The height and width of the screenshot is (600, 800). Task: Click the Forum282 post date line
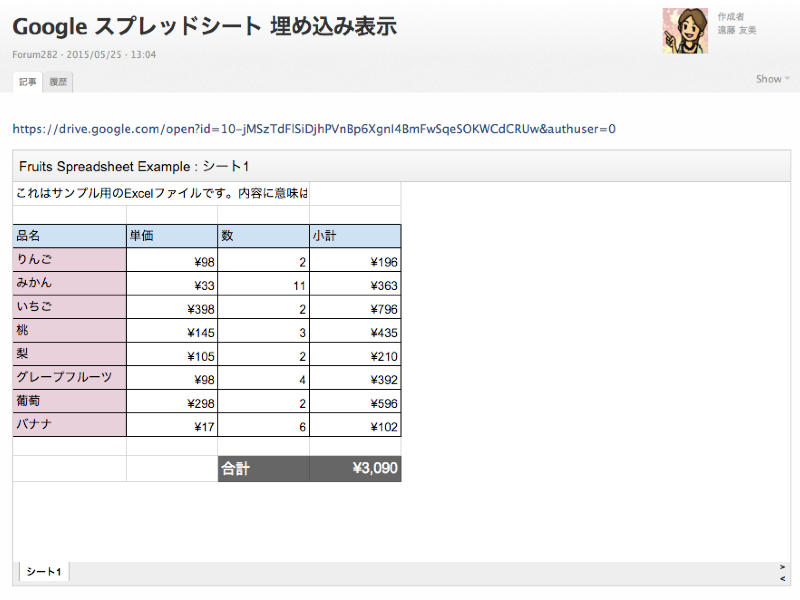click(x=84, y=55)
